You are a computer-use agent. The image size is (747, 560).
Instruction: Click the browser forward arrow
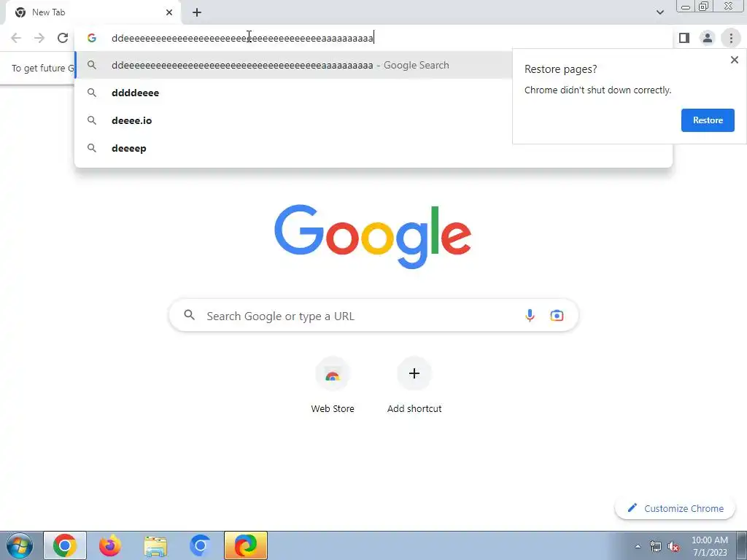[x=39, y=38]
